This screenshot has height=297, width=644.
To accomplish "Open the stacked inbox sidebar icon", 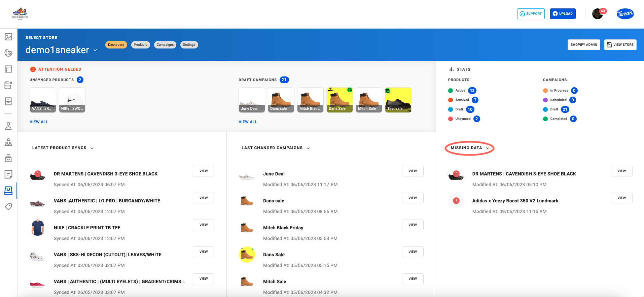I will click(8, 158).
